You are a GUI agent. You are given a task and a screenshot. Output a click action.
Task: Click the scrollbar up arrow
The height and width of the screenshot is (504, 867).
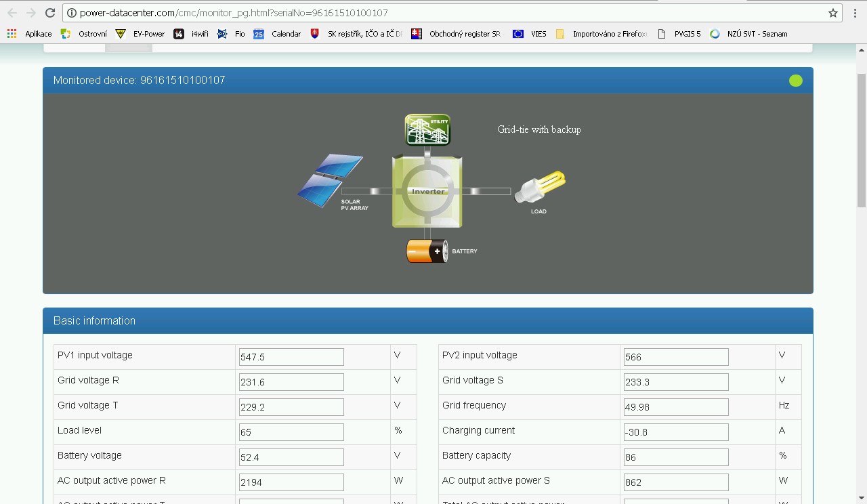tap(861, 50)
